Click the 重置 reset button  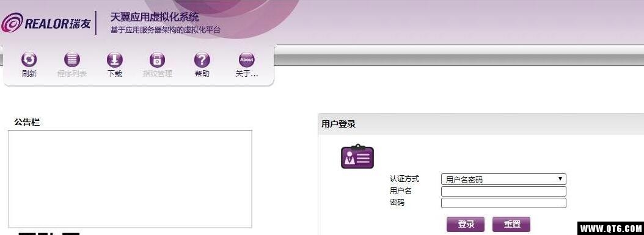pyautogui.click(x=511, y=225)
